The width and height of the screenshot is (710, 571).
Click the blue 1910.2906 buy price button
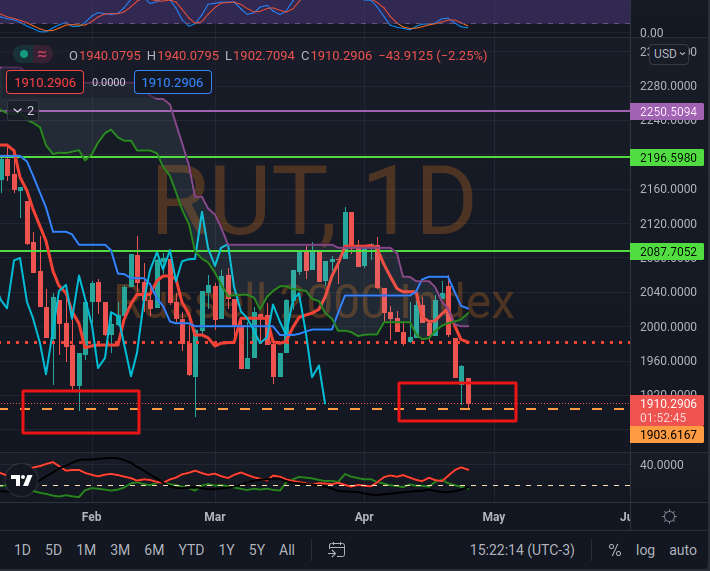[170, 83]
